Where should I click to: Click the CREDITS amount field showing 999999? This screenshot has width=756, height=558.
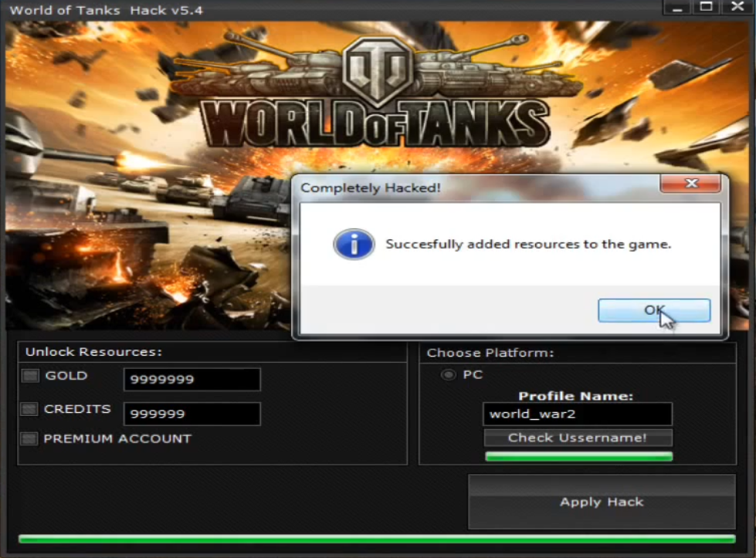[192, 414]
